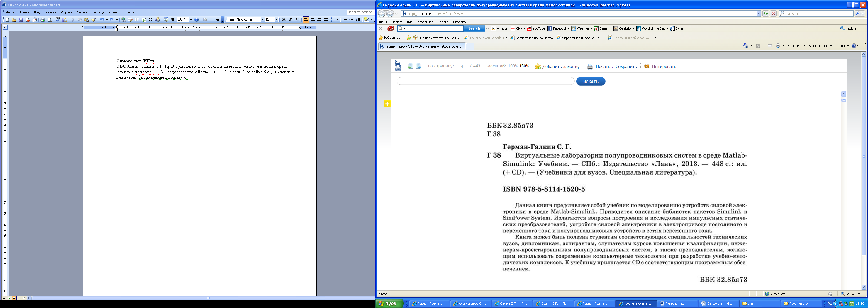The height and width of the screenshot is (308, 868).
Task: Expand the undo history dropdown arrow
Action: tap(107, 20)
